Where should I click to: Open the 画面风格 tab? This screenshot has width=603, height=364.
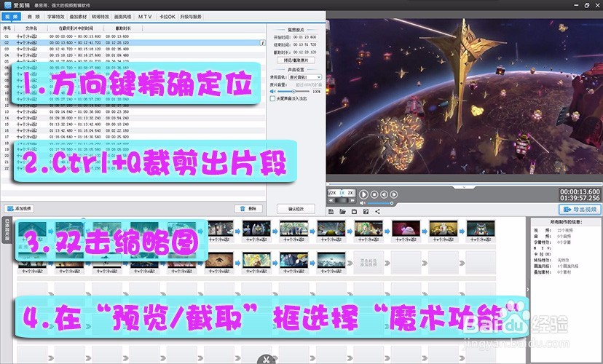[122, 17]
